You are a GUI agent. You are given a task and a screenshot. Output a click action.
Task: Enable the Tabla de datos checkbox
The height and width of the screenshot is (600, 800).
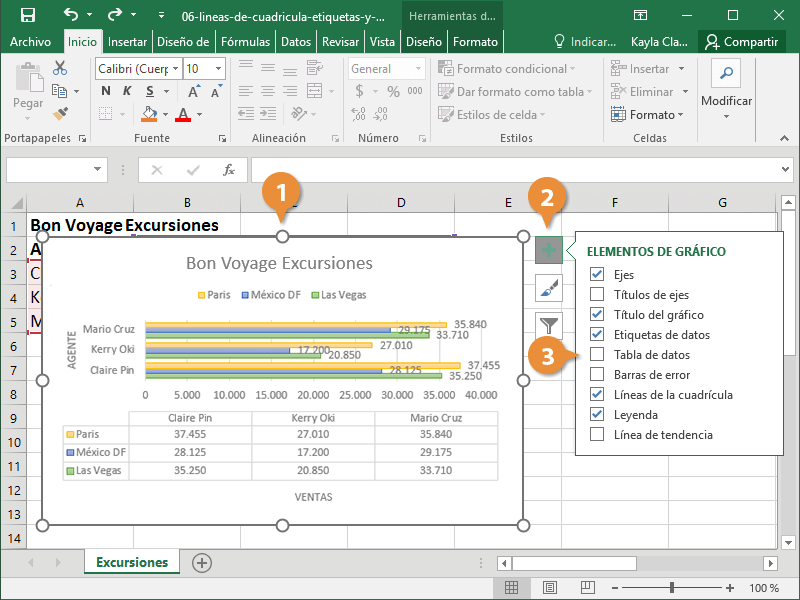point(597,354)
